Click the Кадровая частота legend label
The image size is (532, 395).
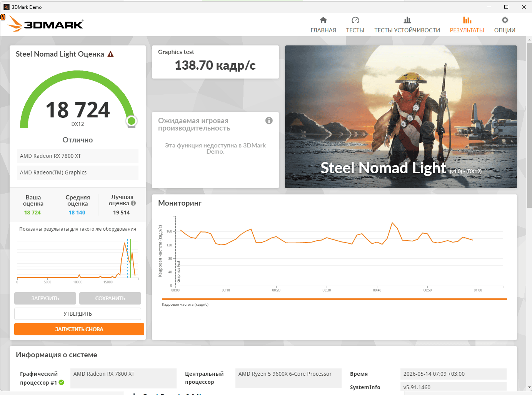(185, 305)
